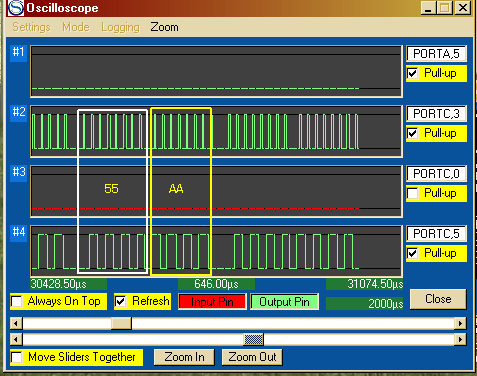The height and width of the screenshot is (376, 477).
Task: Enable Move Sliders Together checkbox
Action: click(x=17, y=357)
